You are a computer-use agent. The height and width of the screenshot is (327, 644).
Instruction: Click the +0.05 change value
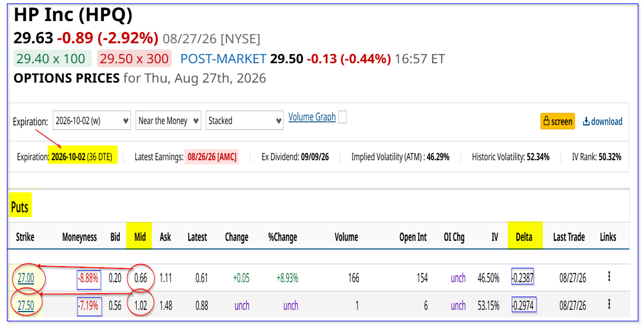coord(241,278)
